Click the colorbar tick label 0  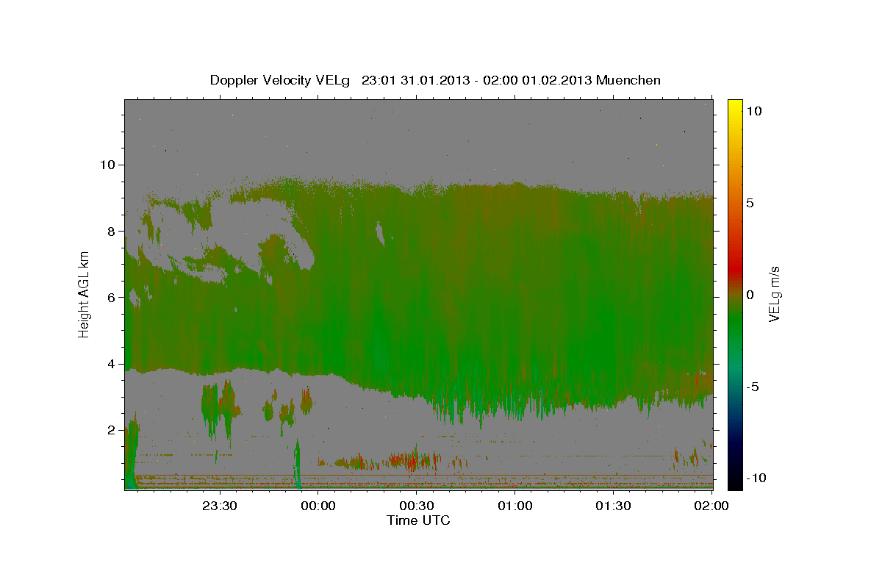[x=750, y=295]
